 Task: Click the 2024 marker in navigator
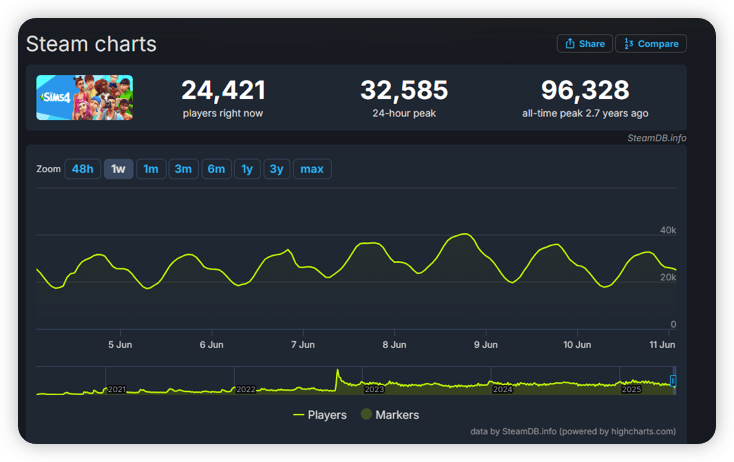(x=502, y=389)
